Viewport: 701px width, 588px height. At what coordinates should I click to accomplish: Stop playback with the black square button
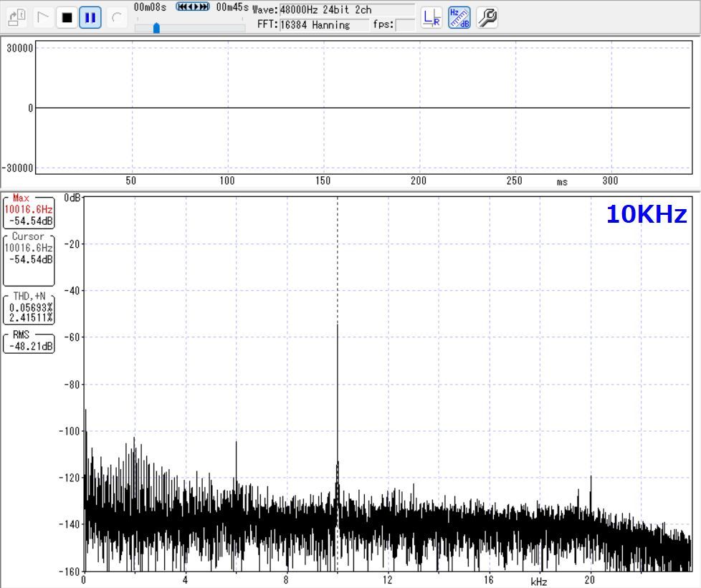67,17
